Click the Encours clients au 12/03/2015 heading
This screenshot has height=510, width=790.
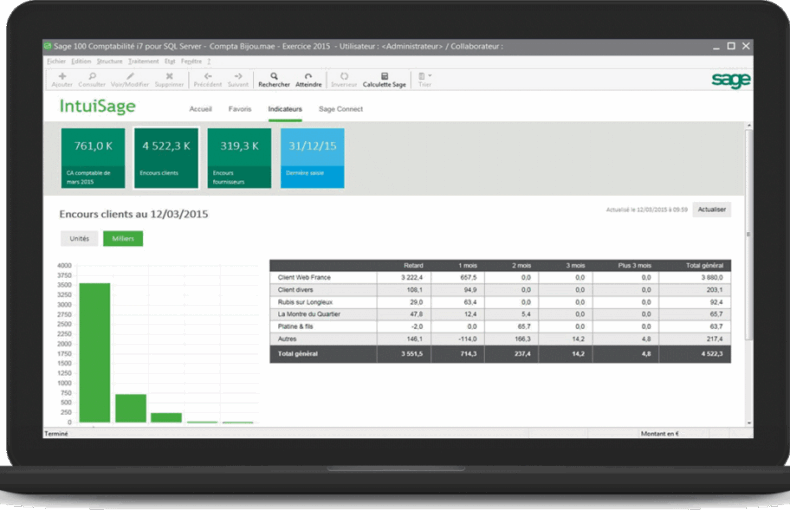[134, 214]
